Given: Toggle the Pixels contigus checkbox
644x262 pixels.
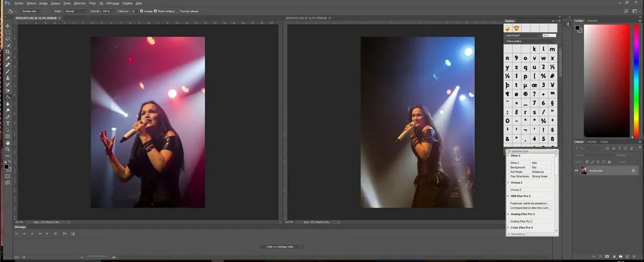Looking at the screenshot, I should [x=155, y=11].
